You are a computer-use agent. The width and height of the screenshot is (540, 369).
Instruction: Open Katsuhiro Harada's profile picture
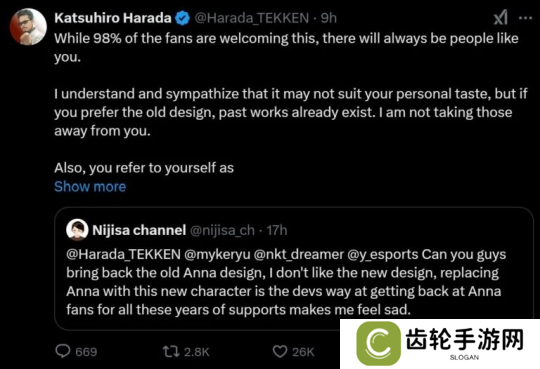28,27
